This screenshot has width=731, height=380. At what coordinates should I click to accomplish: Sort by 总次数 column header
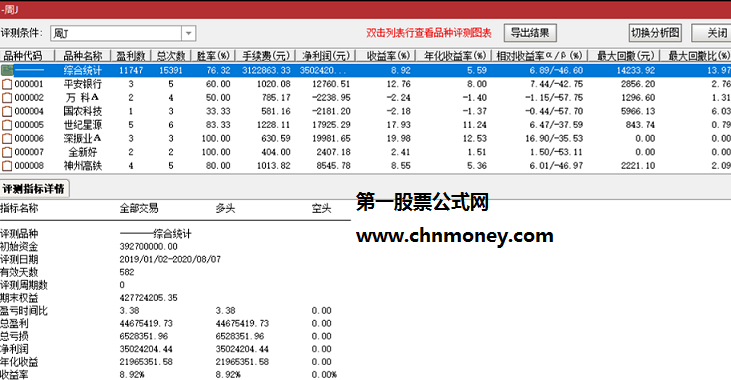[171, 56]
